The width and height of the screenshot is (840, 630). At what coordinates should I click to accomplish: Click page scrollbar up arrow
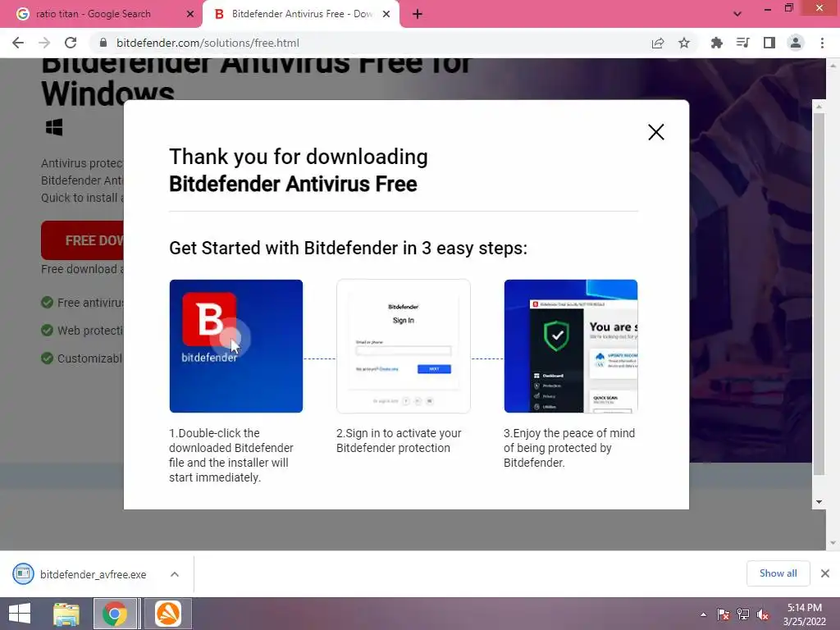point(833,66)
